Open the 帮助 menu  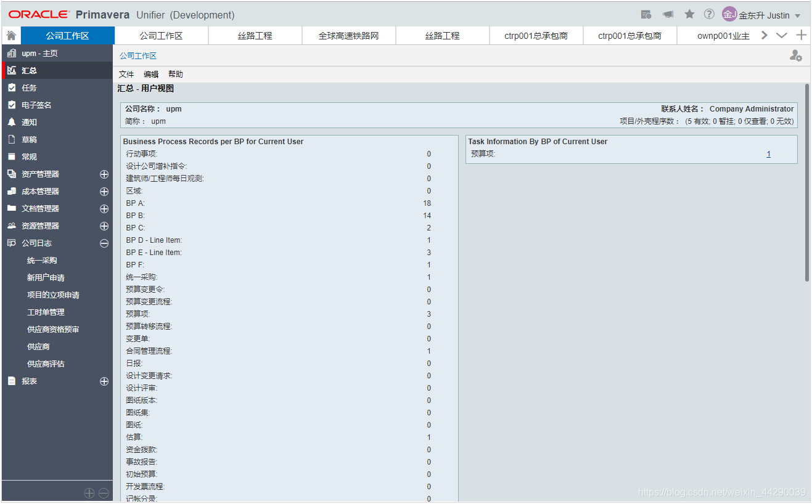coord(176,75)
